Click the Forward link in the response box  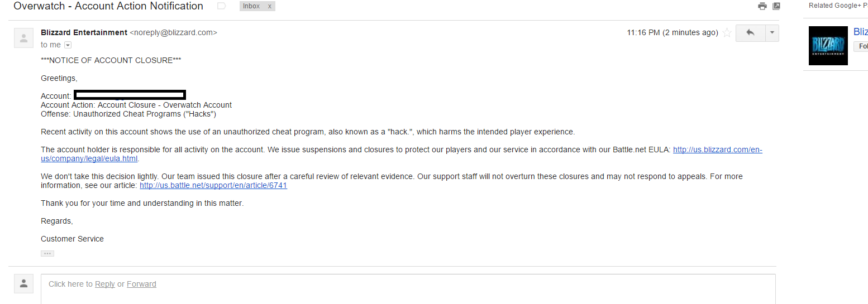(x=141, y=284)
